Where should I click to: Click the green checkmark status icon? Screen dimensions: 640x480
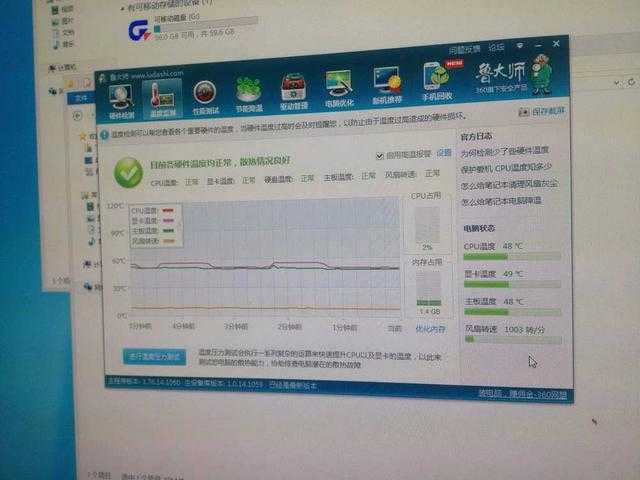[x=128, y=173]
